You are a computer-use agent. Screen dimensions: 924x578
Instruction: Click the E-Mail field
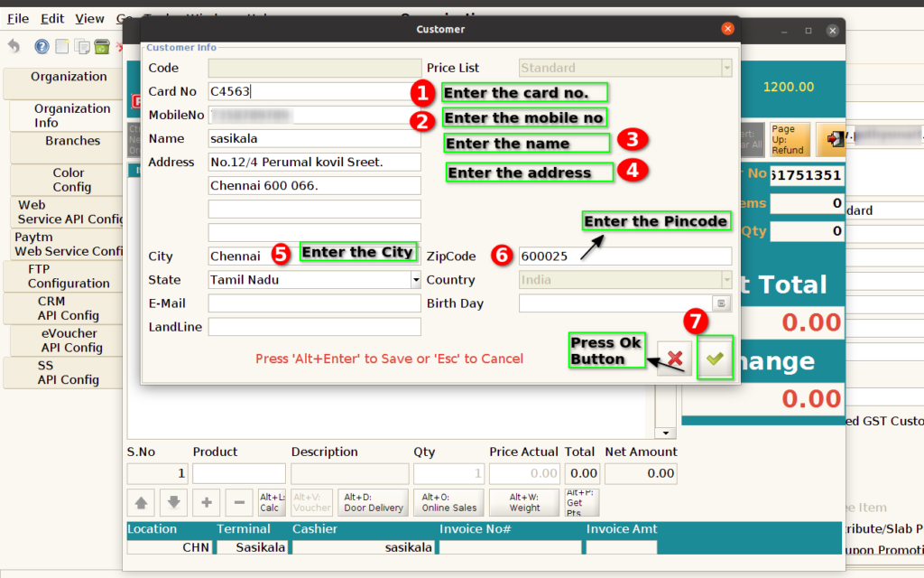coord(315,303)
